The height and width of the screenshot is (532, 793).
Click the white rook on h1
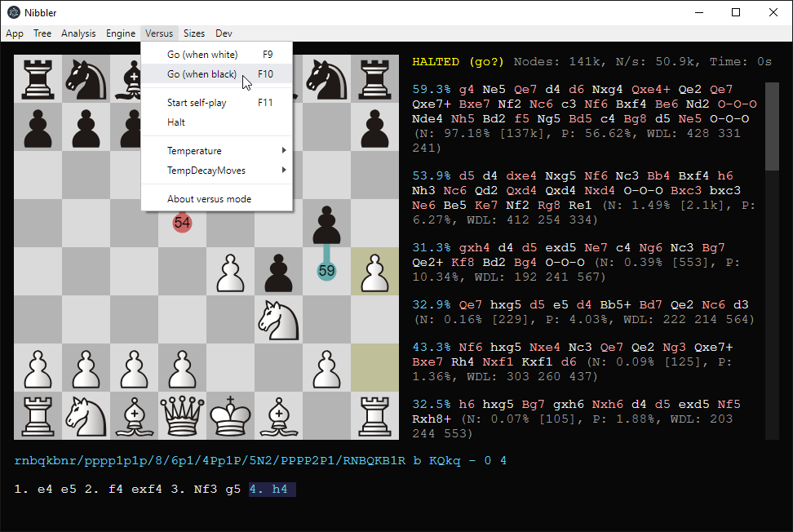coord(375,415)
